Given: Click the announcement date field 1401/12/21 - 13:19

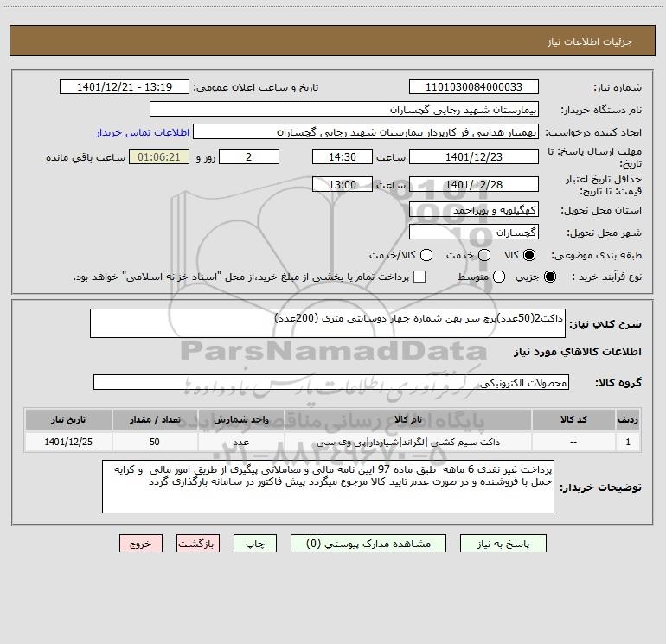Looking at the screenshot, I should click(x=125, y=87).
